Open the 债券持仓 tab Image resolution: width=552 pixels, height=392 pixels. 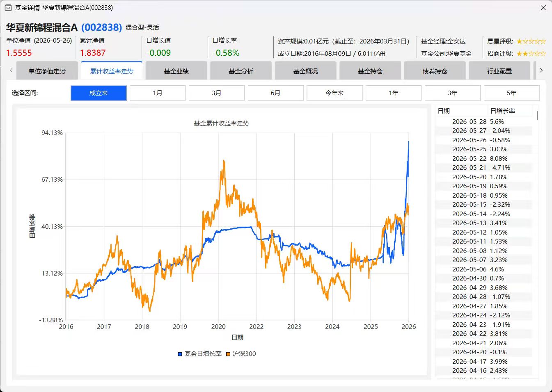pos(435,71)
